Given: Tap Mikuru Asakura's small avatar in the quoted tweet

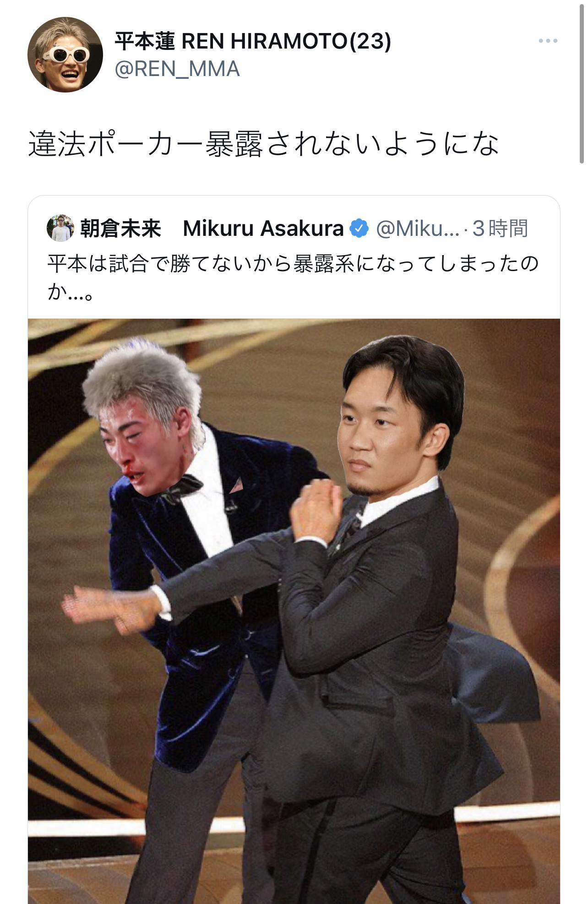Looking at the screenshot, I should tap(60, 228).
